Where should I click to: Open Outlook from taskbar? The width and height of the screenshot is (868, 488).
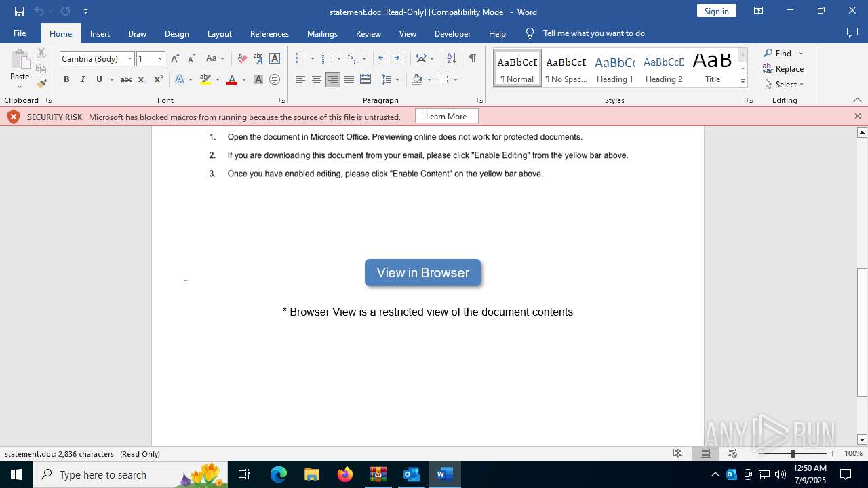(x=412, y=474)
